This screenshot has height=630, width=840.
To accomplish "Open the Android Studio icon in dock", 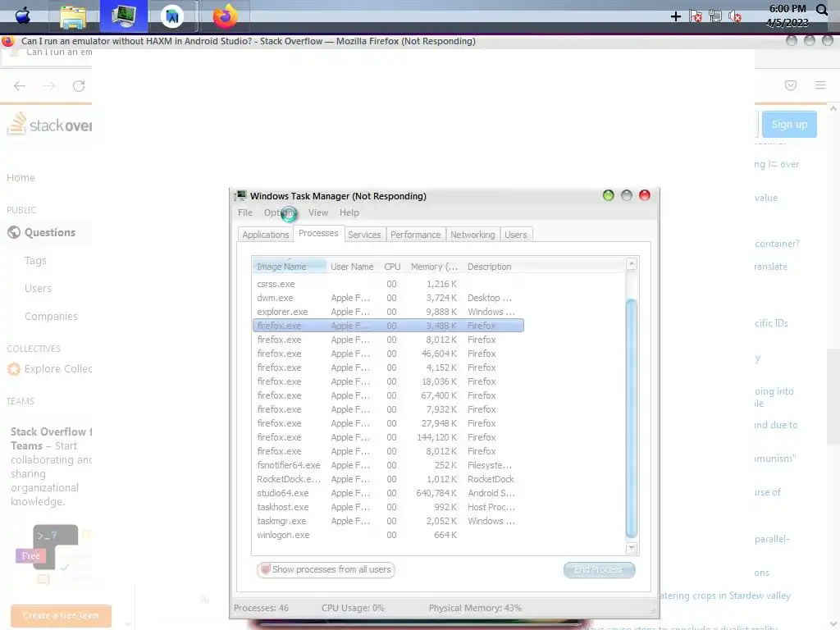I will tap(172, 16).
